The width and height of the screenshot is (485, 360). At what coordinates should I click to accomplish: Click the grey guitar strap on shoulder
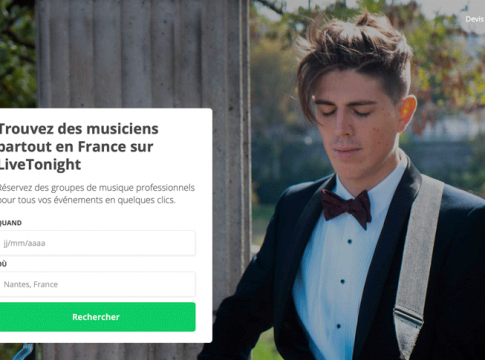[420, 253]
